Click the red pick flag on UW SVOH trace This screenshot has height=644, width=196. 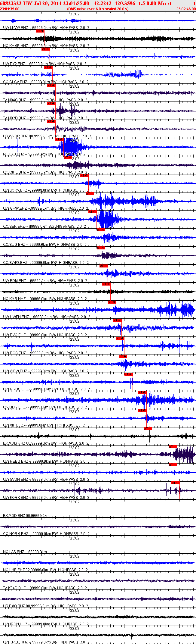tap(173, 464)
